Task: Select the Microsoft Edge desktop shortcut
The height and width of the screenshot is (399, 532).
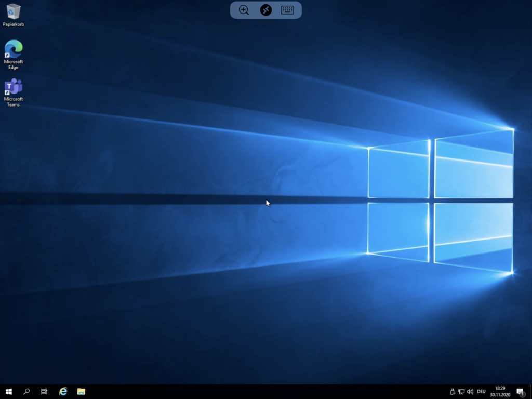Action: pos(13,49)
